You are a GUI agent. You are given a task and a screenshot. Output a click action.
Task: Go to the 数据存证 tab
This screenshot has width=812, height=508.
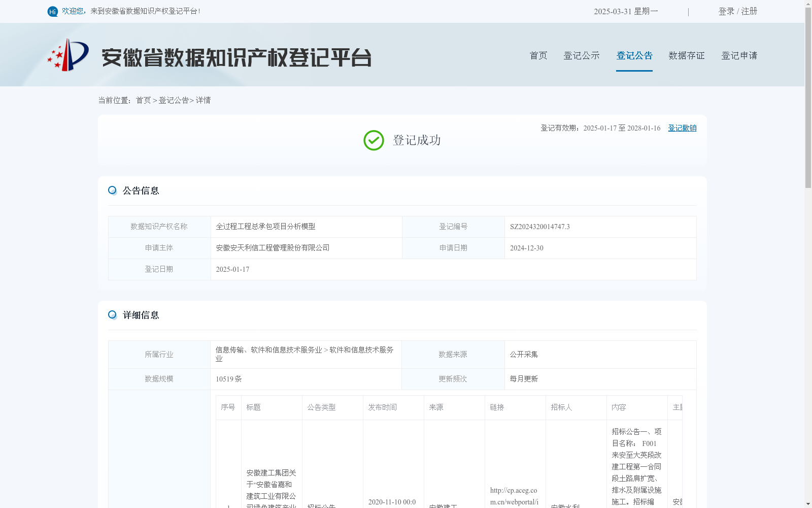click(x=687, y=55)
